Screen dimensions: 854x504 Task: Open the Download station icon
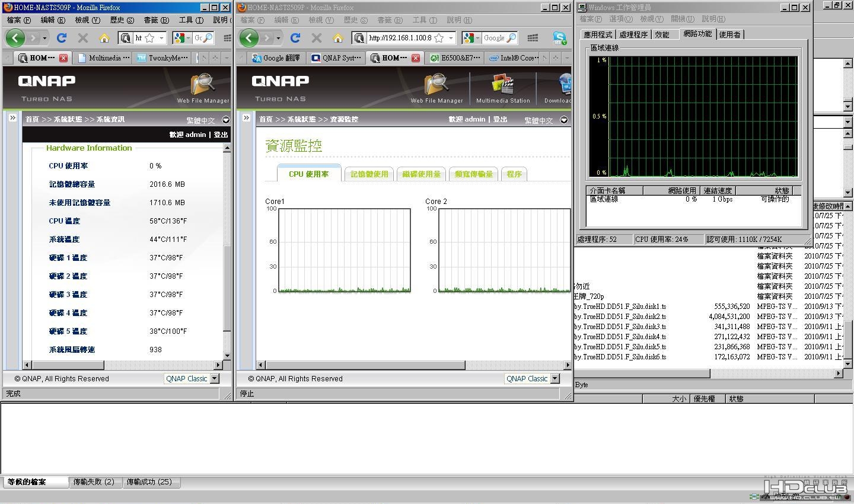[x=559, y=88]
